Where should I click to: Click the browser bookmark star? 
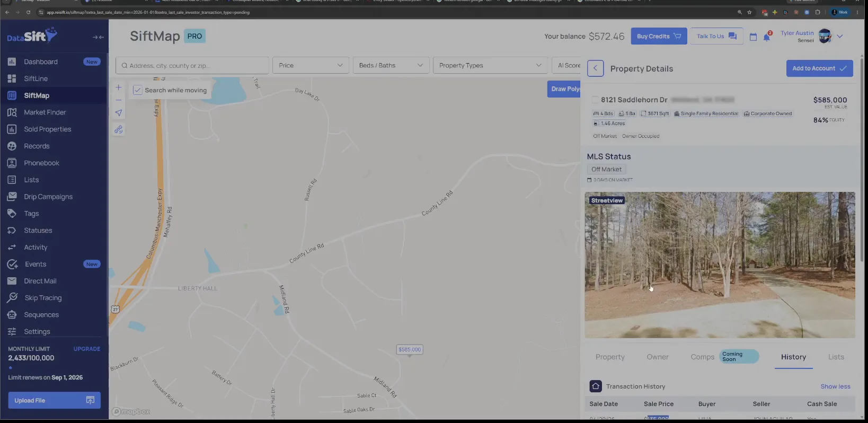coord(749,12)
